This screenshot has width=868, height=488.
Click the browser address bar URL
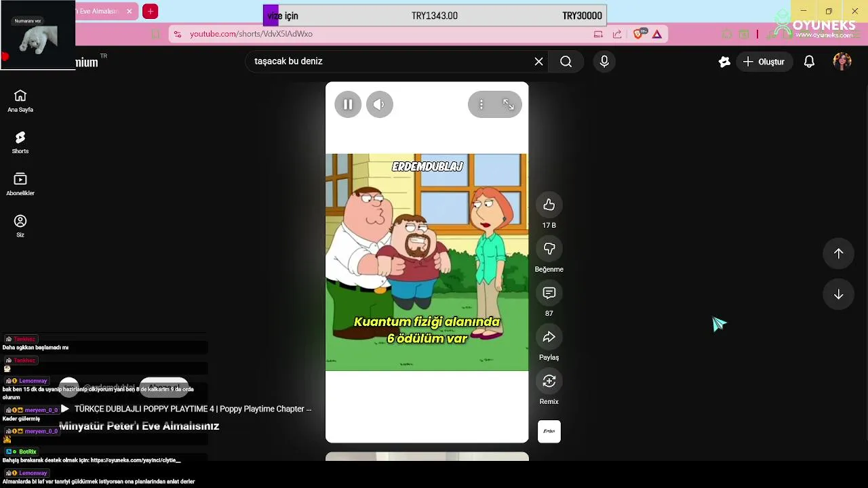click(x=251, y=34)
